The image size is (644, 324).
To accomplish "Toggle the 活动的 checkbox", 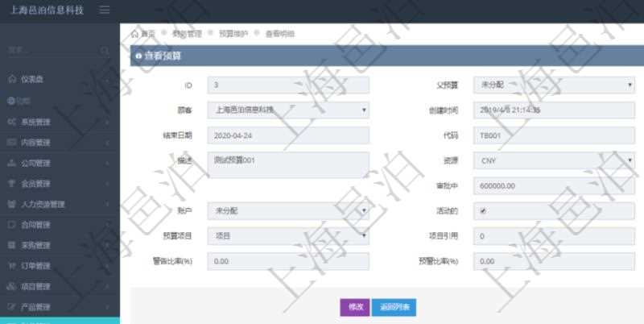I will [482, 211].
